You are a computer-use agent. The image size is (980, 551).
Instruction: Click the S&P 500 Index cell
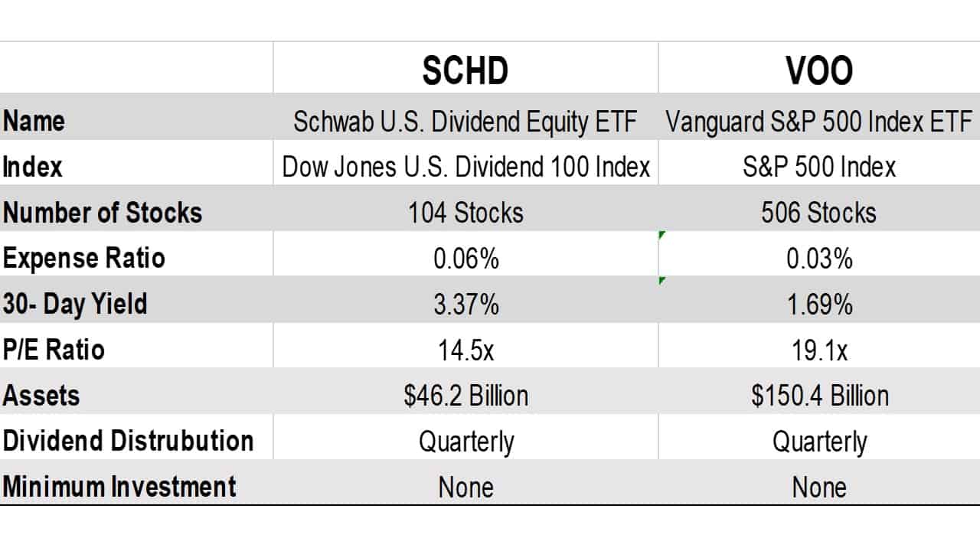click(x=819, y=167)
